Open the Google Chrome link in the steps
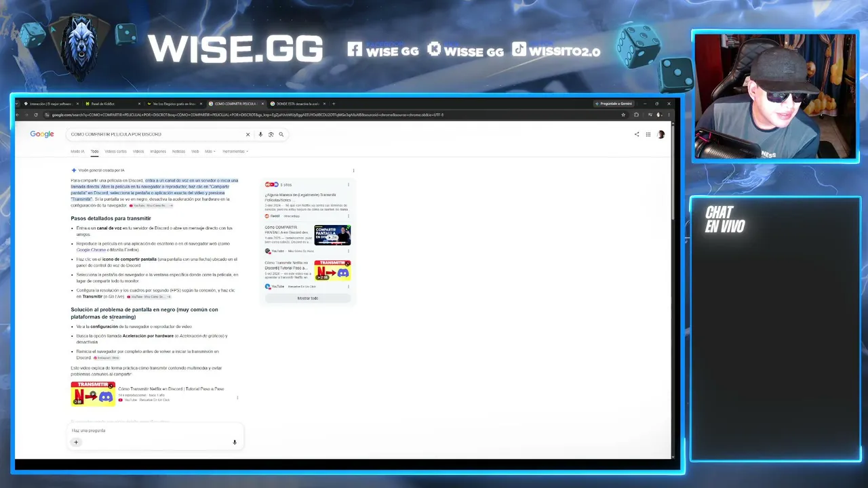 tap(92, 250)
